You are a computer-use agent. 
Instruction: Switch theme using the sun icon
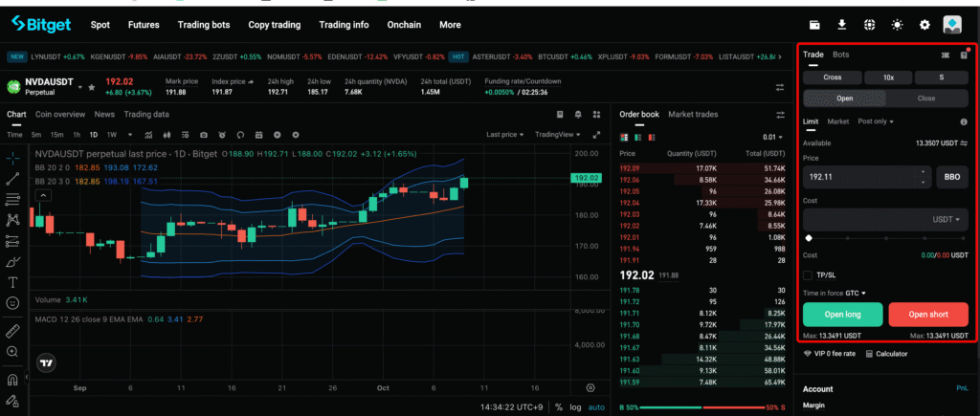point(898,25)
